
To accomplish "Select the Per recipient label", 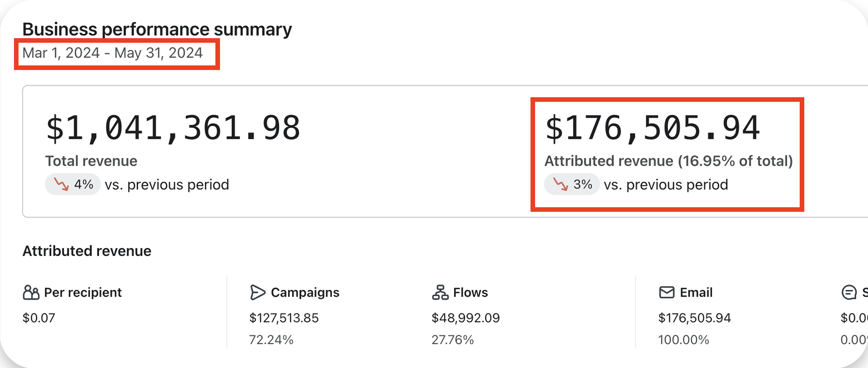I will (x=83, y=293).
